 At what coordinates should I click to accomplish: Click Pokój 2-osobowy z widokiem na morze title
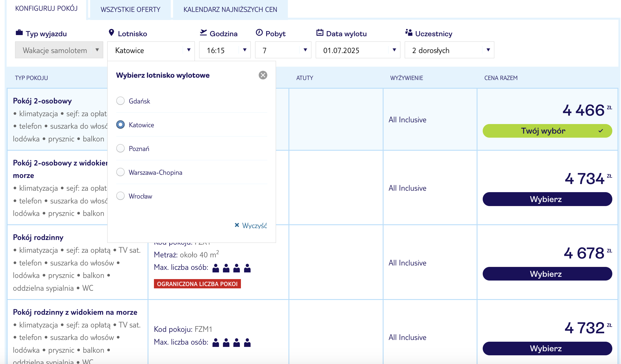(x=60, y=169)
